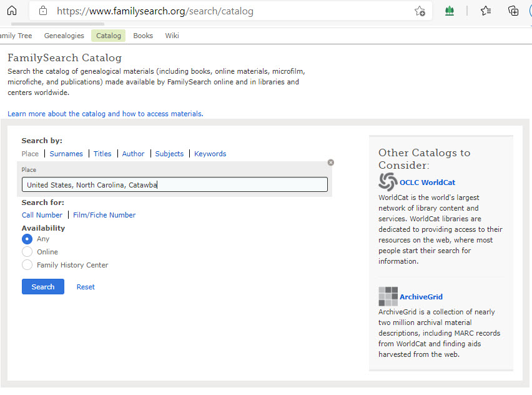Open the Books tab
This screenshot has width=532, height=395.
143,36
